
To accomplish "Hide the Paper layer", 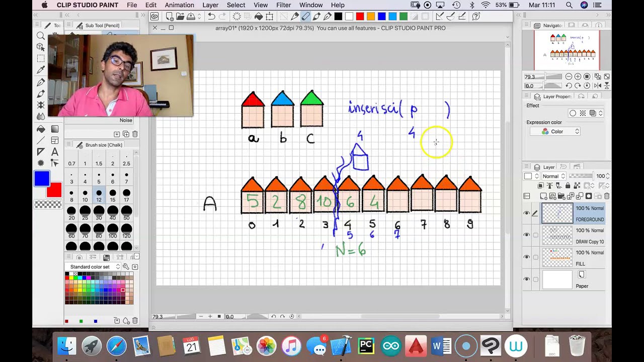I will coord(527,280).
